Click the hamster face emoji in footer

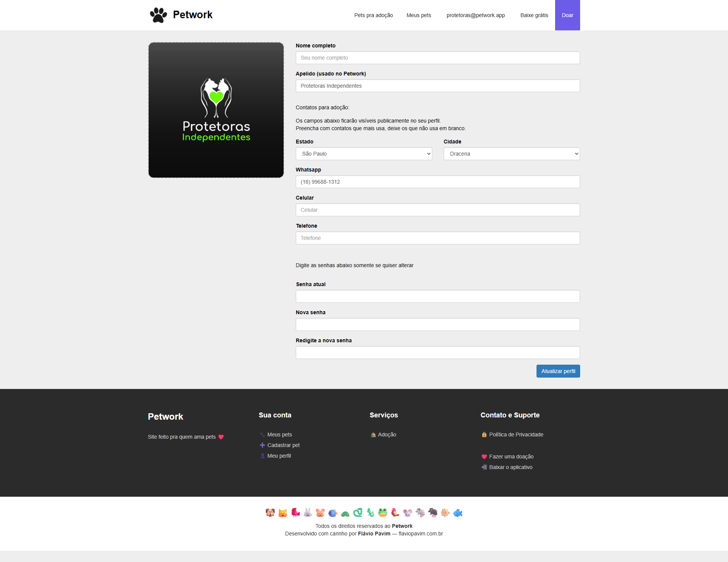(320, 513)
